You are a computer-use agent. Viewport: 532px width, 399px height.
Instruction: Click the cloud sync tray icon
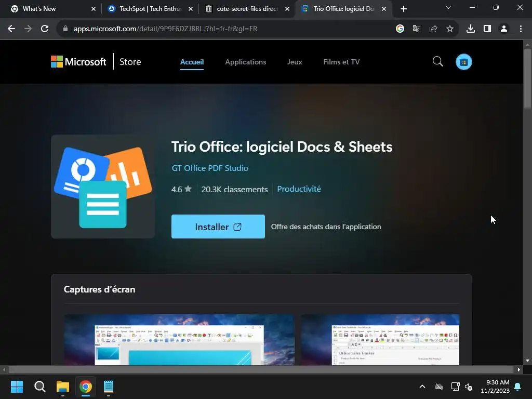coord(439,387)
